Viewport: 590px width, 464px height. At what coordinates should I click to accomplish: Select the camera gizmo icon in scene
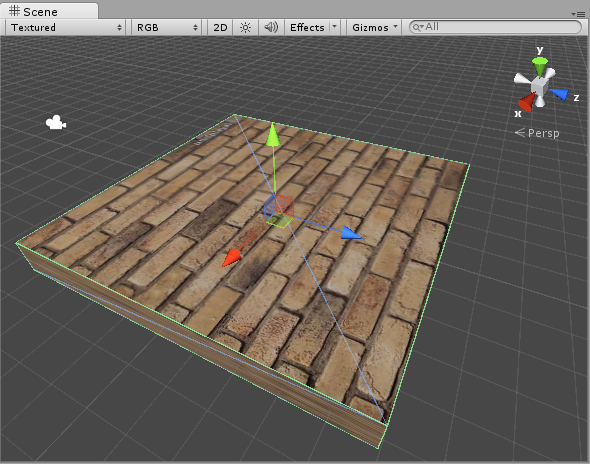tap(56, 123)
